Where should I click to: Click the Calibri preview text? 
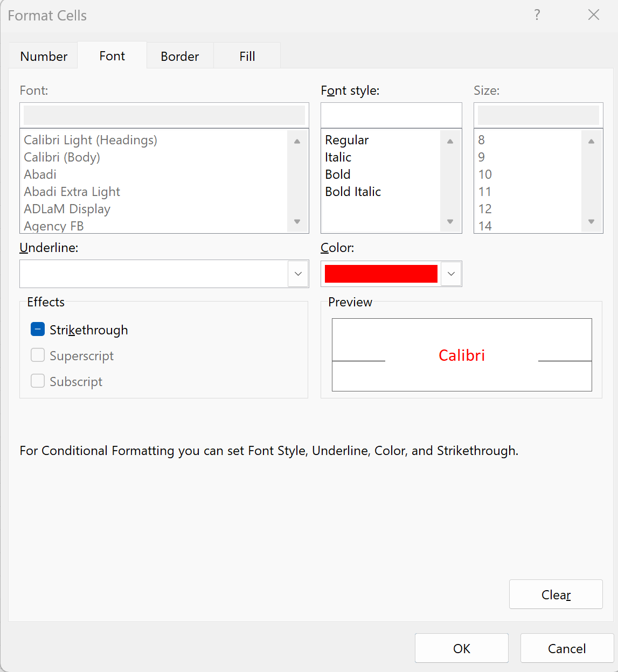(x=462, y=355)
